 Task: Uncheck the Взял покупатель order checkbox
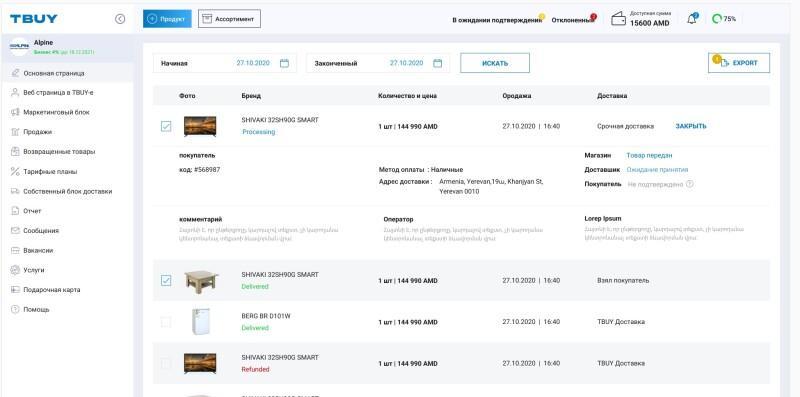(166, 281)
